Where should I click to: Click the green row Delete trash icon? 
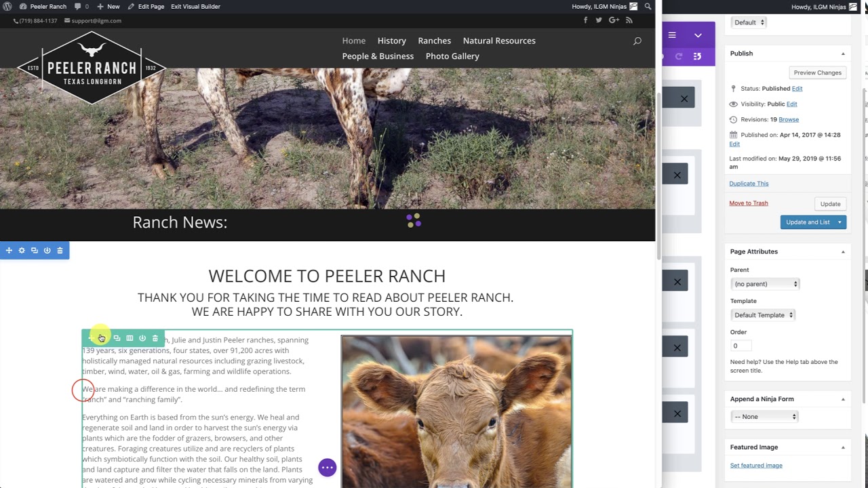(155, 338)
